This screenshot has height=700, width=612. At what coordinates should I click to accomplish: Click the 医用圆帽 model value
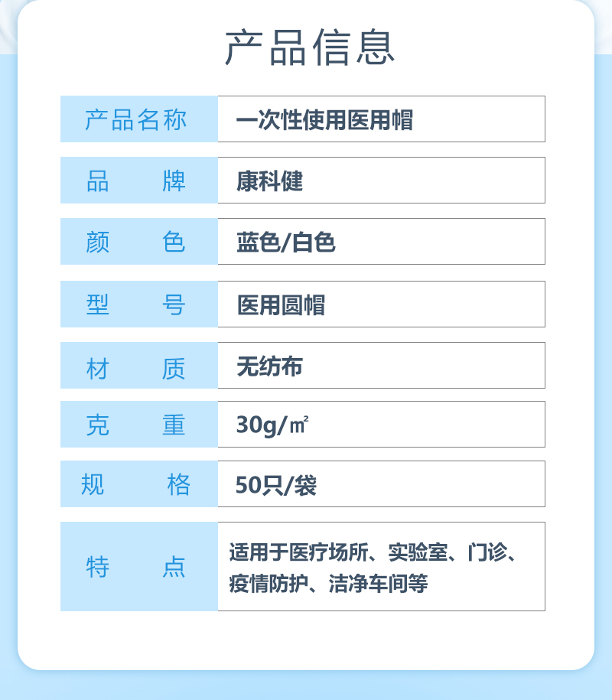coord(281,305)
